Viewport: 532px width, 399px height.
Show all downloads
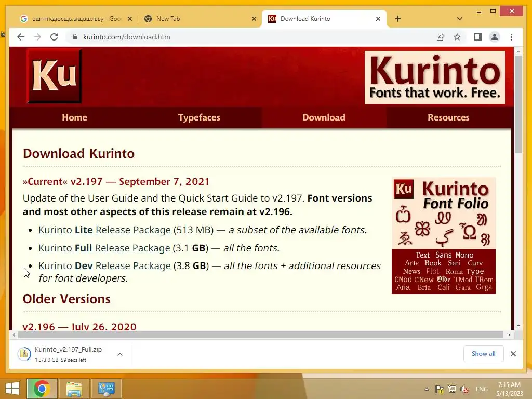click(484, 354)
